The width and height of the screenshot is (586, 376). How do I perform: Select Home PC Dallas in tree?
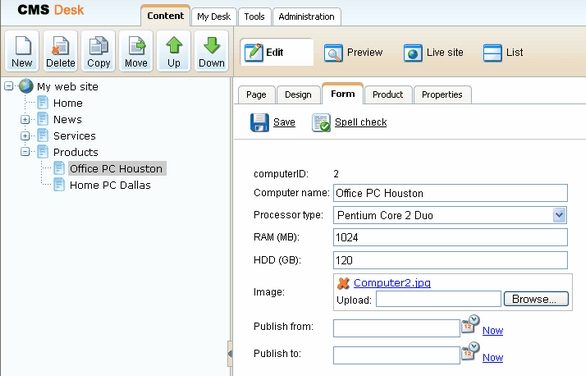(x=110, y=185)
